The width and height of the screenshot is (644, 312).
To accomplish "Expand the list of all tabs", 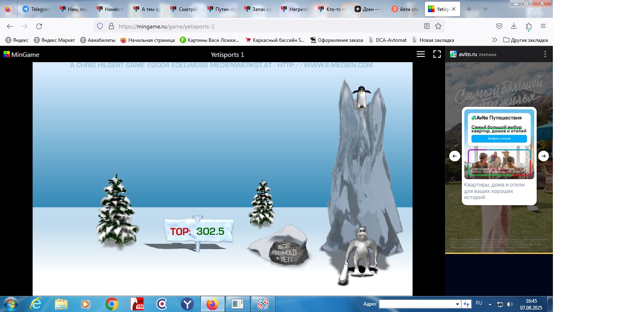I will 485,9.
